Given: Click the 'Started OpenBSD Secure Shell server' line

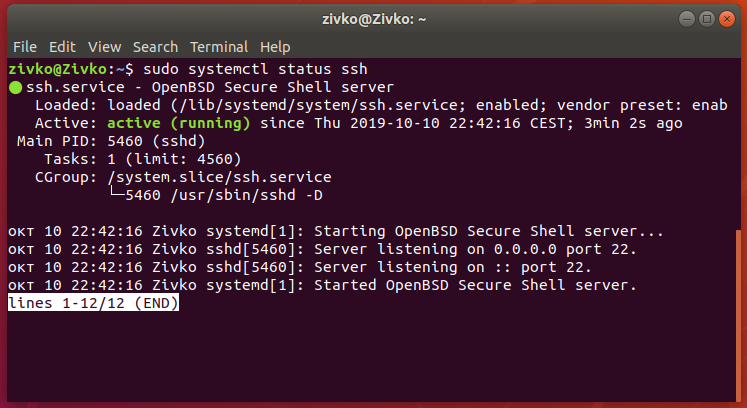Looking at the screenshot, I should tap(475, 285).
